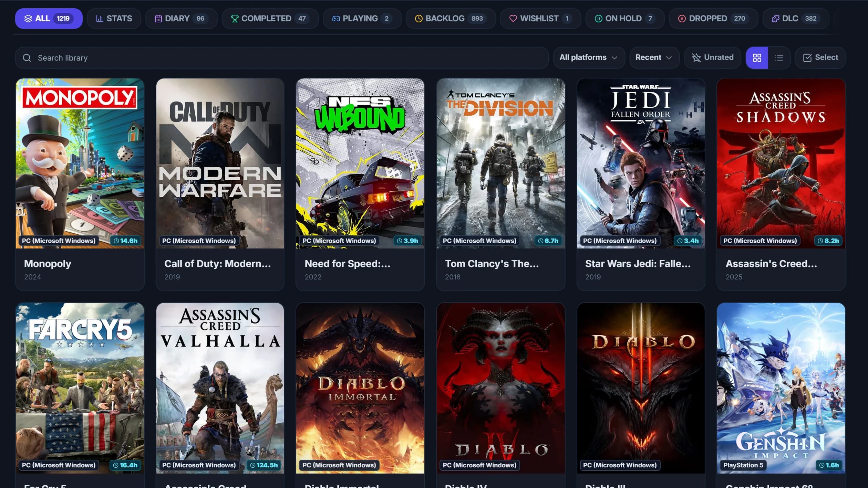Viewport: 868px width, 488px height.
Task: Open the Diablo Immortal cover
Action: click(360, 388)
